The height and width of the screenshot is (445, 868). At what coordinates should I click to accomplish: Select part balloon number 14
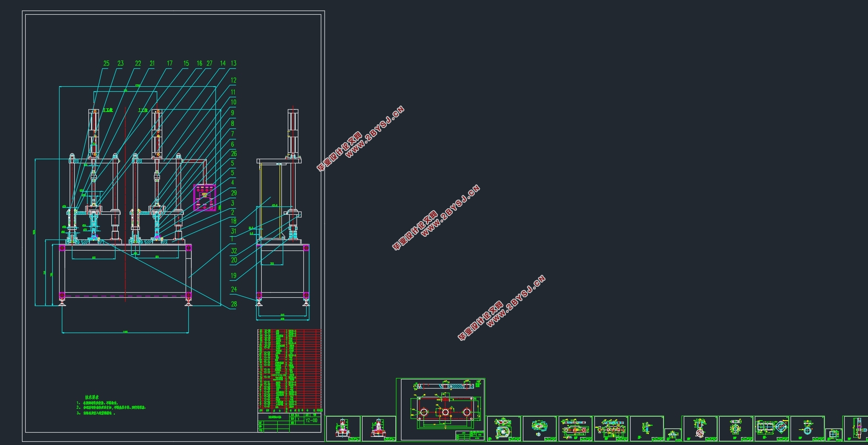pos(223,63)
